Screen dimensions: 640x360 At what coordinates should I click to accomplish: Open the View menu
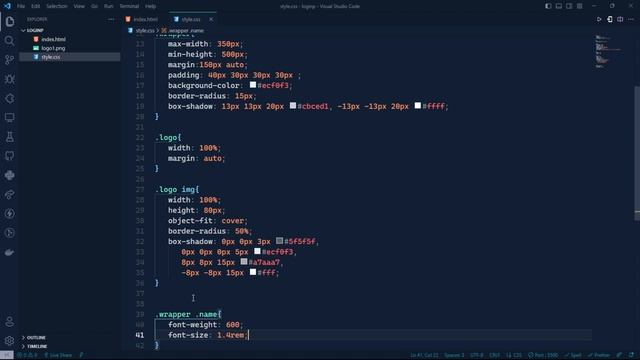tap(79, 6)
